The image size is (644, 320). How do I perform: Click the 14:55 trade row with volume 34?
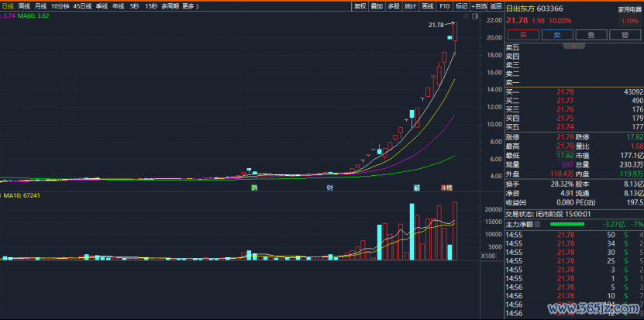(574, 243)
